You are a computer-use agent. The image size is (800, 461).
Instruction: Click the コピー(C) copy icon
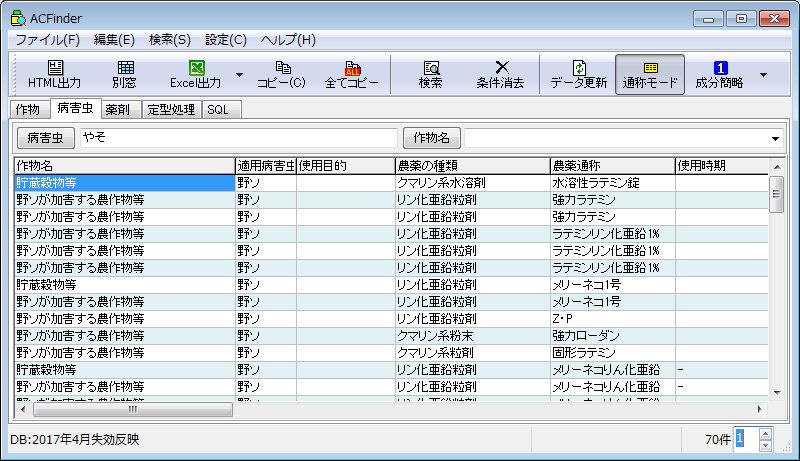281,74
